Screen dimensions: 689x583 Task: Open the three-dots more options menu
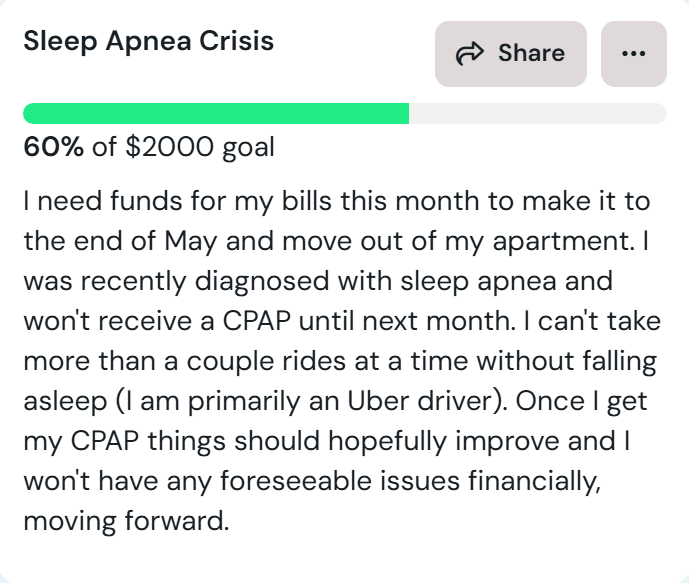coord(634,54)
